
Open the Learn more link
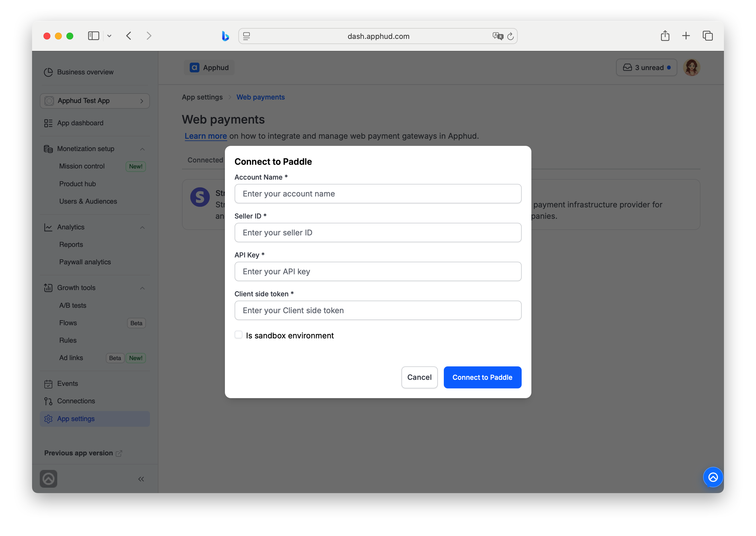point(205,136)
